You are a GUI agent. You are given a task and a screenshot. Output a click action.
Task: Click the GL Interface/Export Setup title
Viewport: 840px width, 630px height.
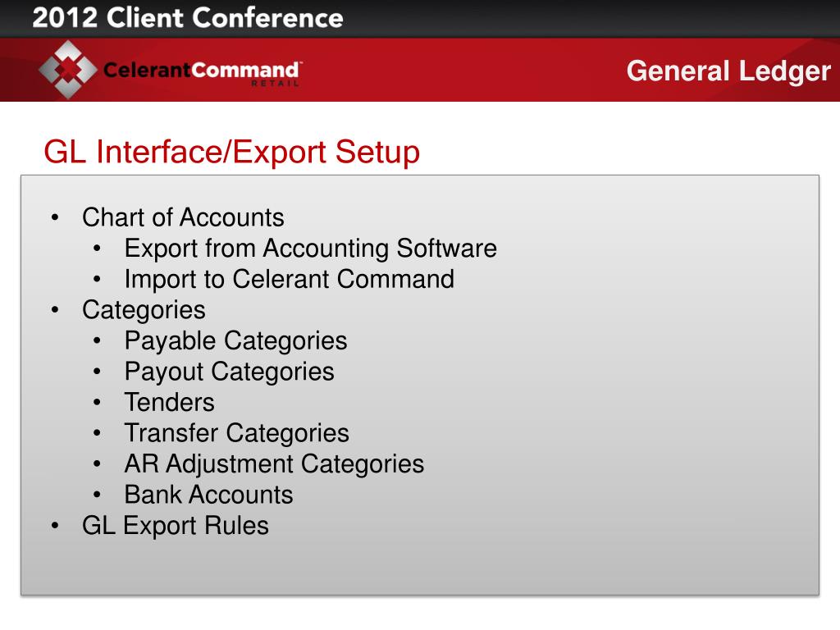pos(231,152)
